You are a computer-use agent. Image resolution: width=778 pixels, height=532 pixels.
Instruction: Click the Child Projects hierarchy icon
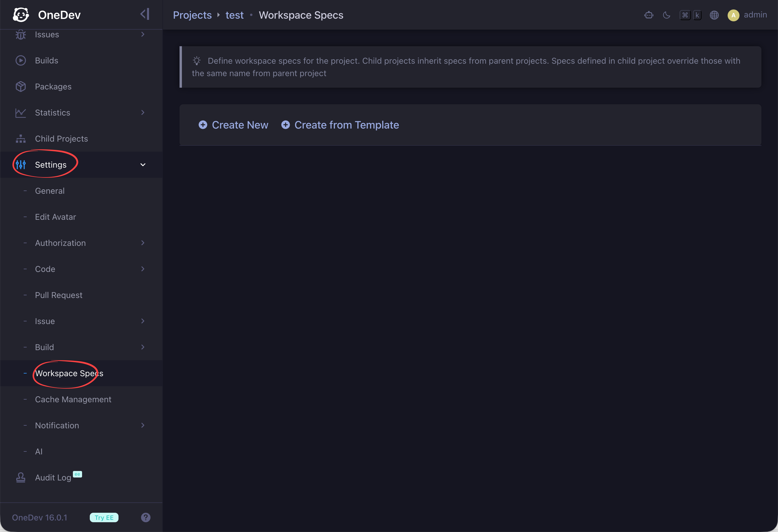pos(21,139)
